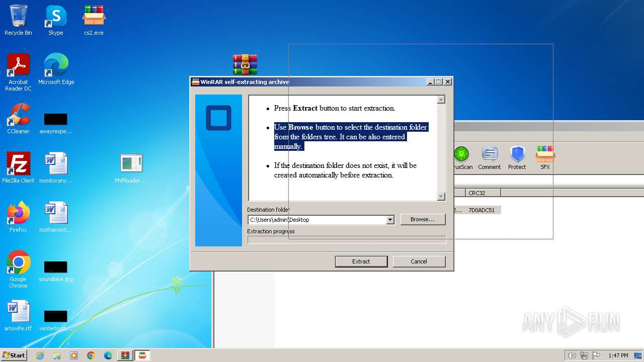Select the artswife.rtf document icon

[x=18, y=316]
